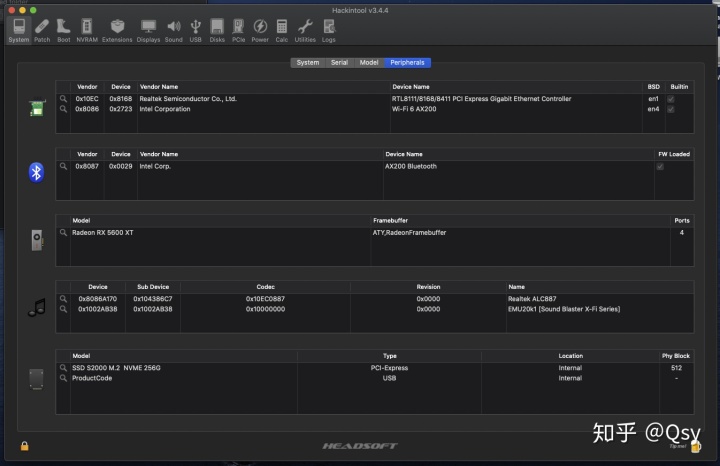
Task: Click magnifier icon for Radeon RX 5600 XT
Action: click(63, 233)
